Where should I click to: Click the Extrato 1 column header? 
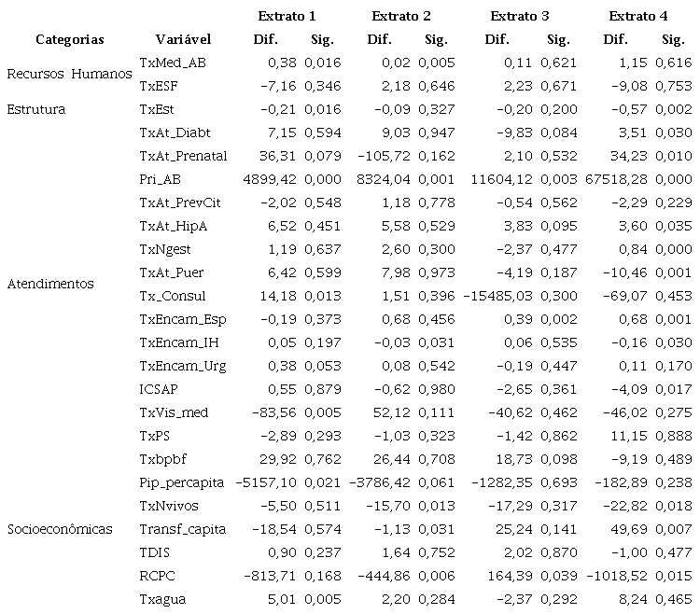click(287, 16)
